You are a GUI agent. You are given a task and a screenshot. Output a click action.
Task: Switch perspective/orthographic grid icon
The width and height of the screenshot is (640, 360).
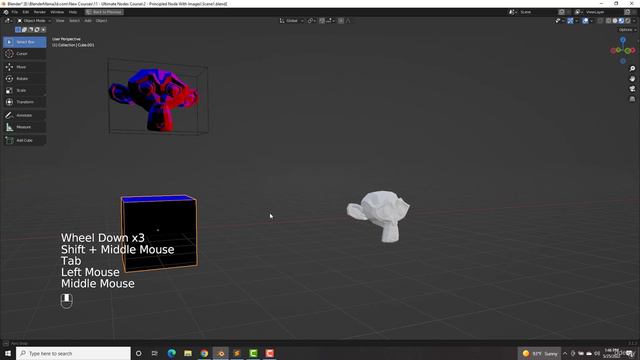[632, 99]
